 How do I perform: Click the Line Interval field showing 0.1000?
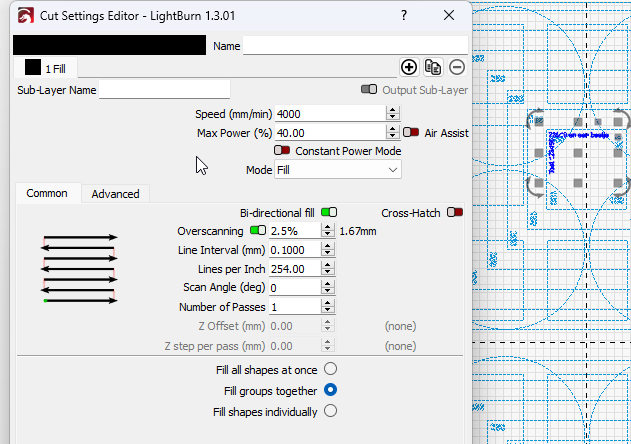pos(295,250)
